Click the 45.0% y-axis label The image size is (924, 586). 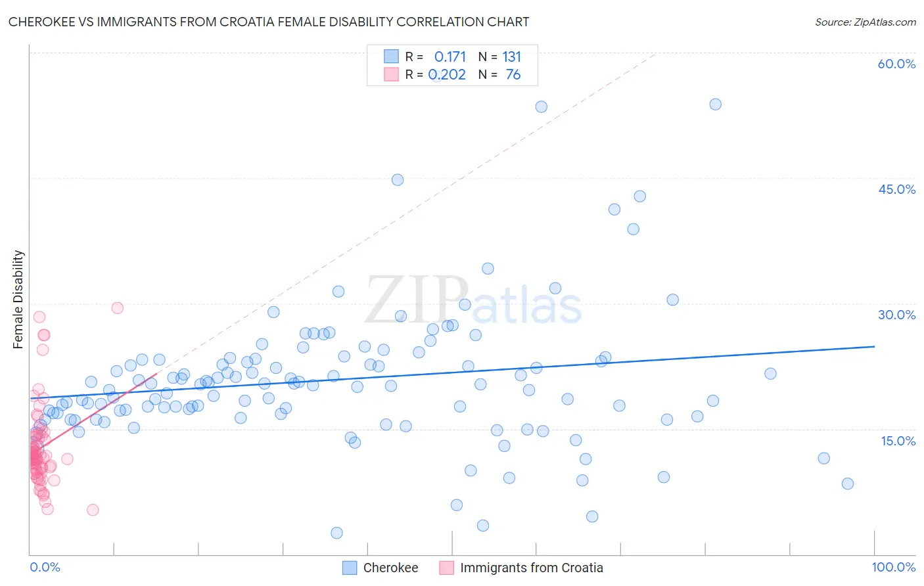[896, 189]
